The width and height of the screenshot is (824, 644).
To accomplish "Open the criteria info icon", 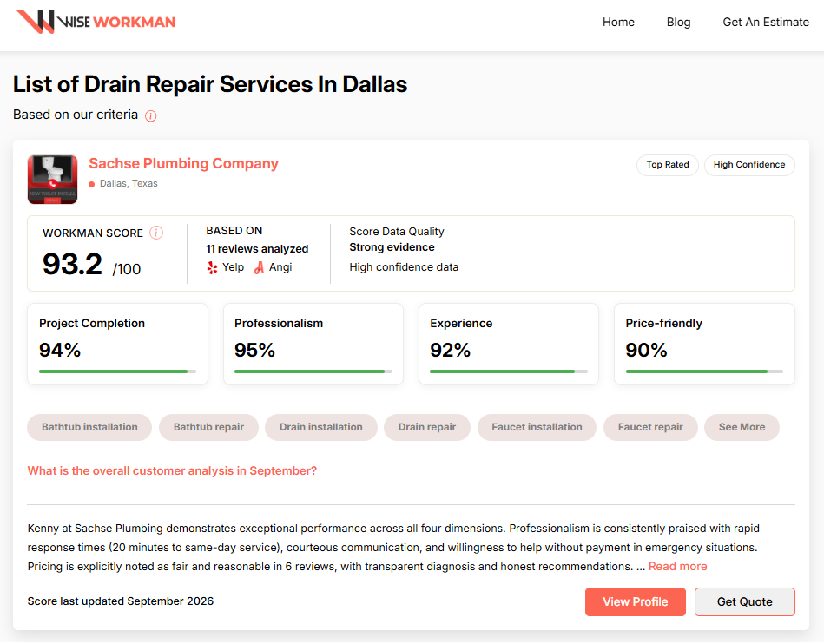I will [x=151, y=116].
